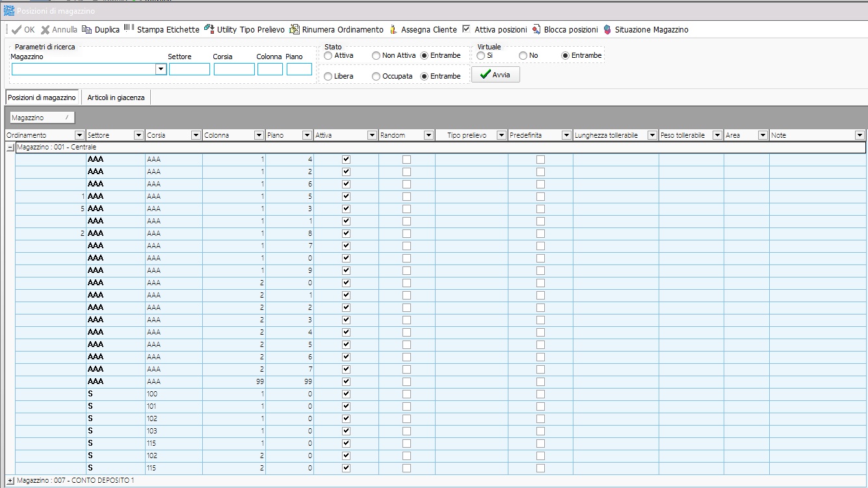Click the Duplica copy icon
The image size is (868, 488).
[86, 30]
